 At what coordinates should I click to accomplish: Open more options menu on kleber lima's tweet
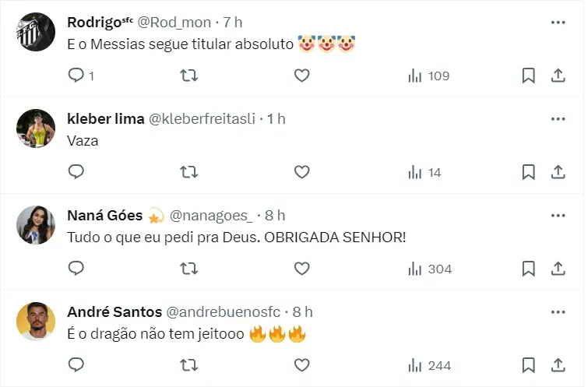[558, 118]
